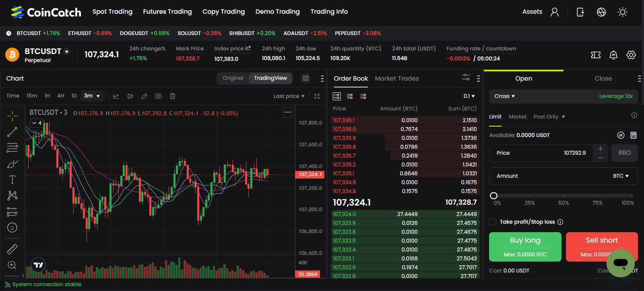Screen dimensions: 644x291
Task: Select the text annotation tool
Action: 12,179
